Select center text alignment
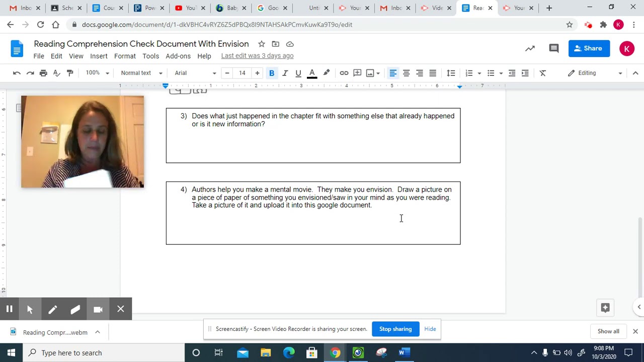 (x=406, y=73)
